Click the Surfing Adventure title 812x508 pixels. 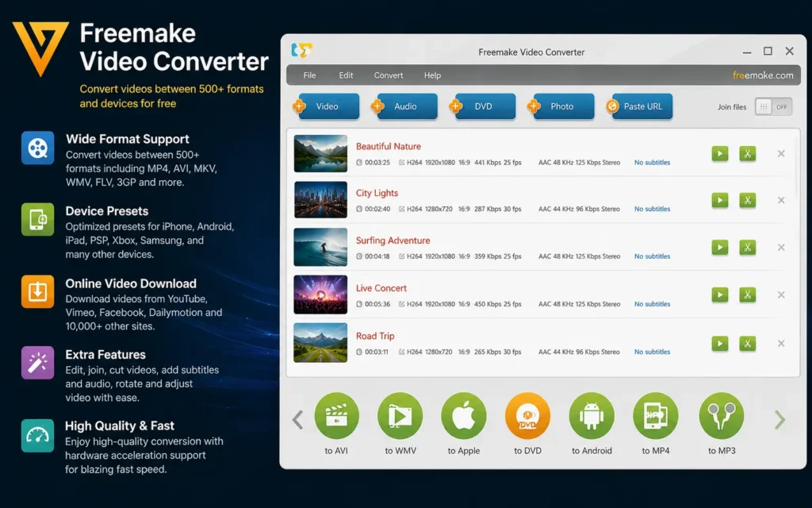click(x=393, y=241)
